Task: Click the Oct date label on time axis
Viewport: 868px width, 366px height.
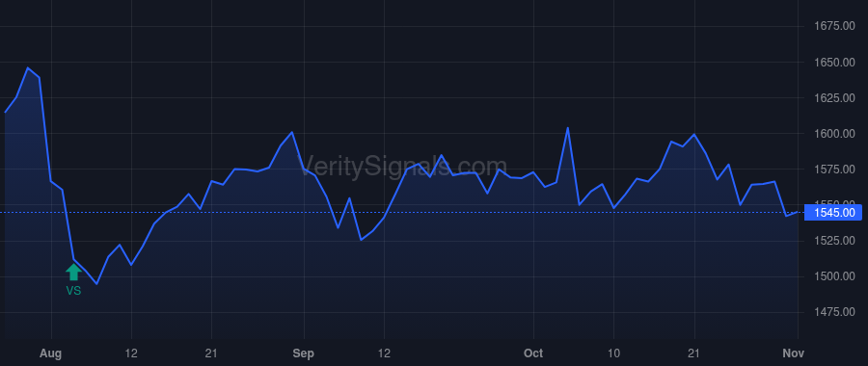Action: (x=533, y=353)
